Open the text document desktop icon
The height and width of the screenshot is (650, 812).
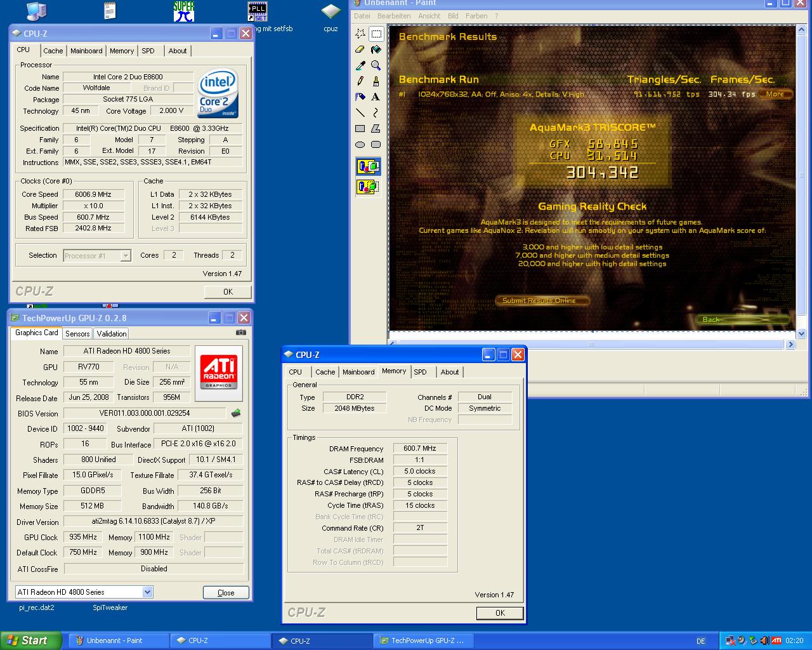pyautogui.click(x=110, y=11)
